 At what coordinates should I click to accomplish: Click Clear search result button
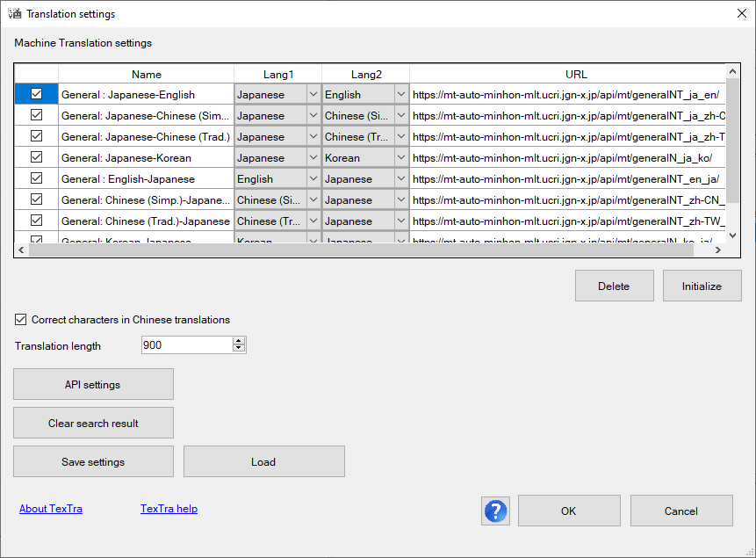click(93, 423)
